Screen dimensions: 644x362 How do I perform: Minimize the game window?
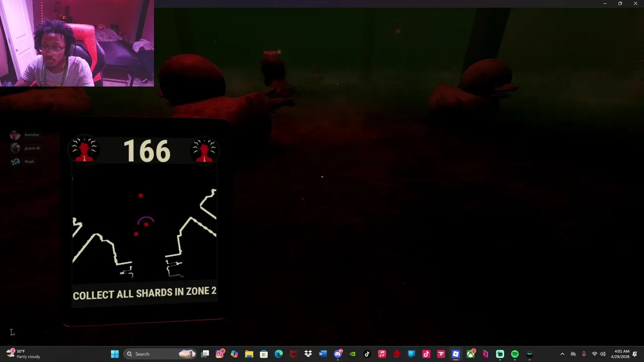click(x=605, y=4)
